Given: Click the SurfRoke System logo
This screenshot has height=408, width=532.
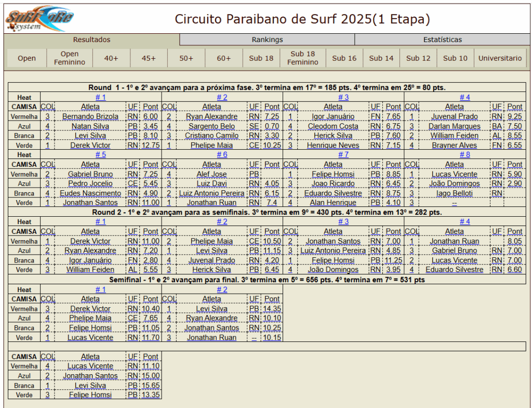Looking at the screenshot, I should tap(39, 19).
